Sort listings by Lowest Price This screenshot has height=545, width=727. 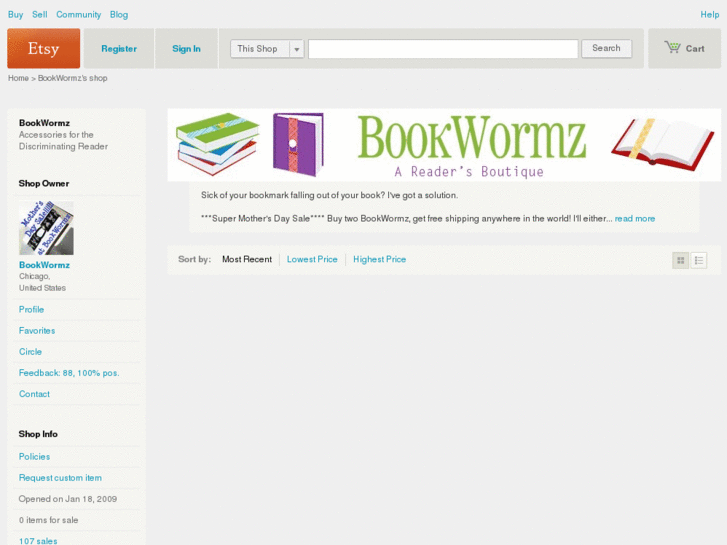tap(312, 259)
